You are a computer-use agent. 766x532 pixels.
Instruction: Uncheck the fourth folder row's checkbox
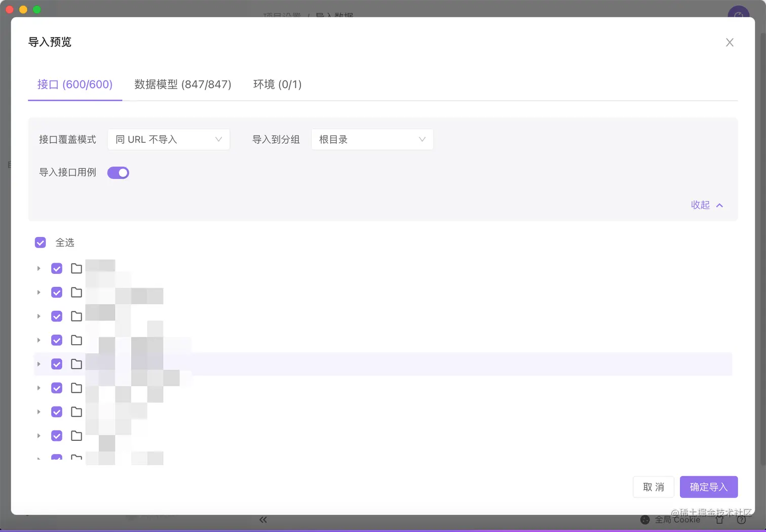pyautogui.click(x=57, y=340)
